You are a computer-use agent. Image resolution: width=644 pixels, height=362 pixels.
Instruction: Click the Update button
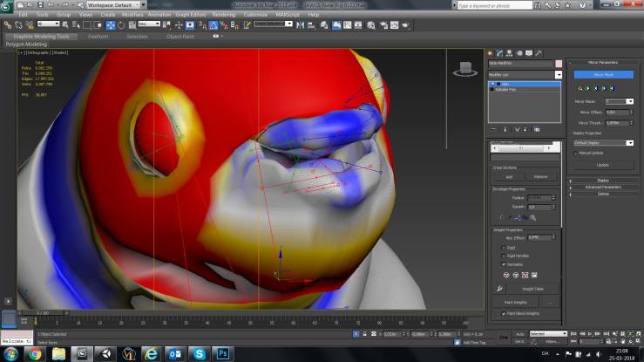click(602, 165)
